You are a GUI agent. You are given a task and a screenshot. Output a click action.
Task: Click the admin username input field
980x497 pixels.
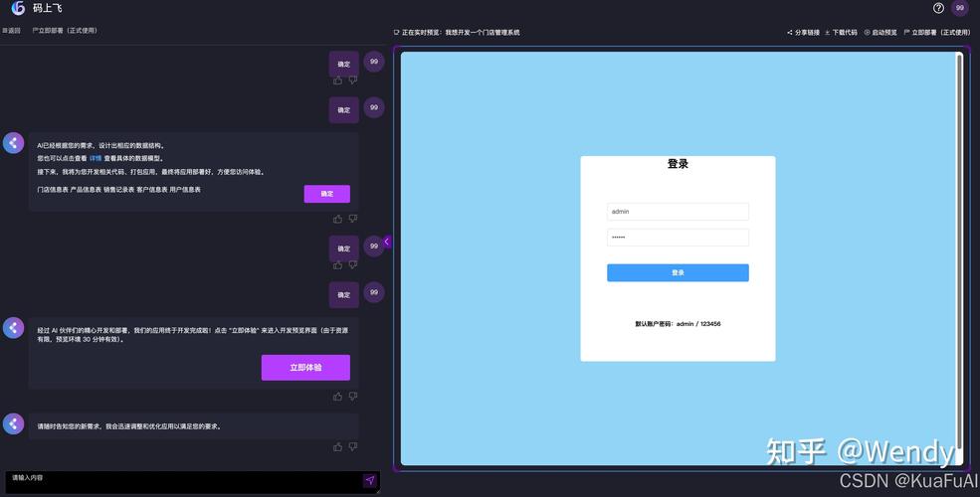point(678,212)
